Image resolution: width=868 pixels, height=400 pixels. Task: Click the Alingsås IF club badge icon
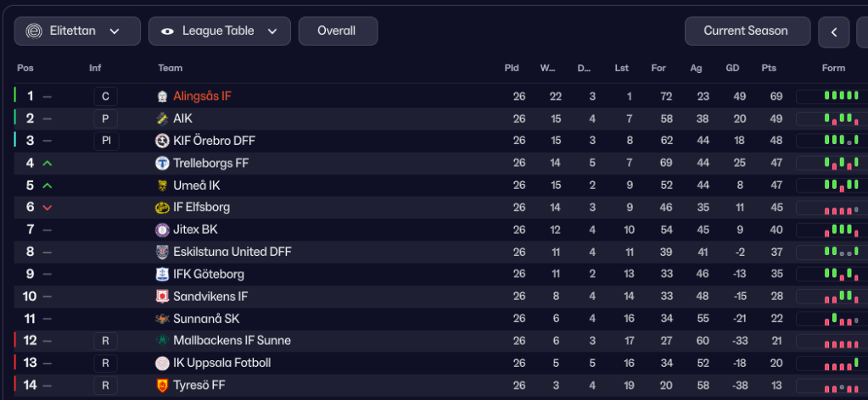(x=163, y=97)
